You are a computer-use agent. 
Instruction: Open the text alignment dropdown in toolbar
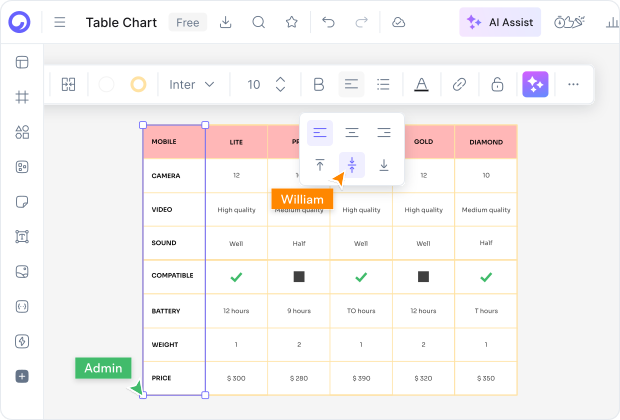[x=351, y=85]
